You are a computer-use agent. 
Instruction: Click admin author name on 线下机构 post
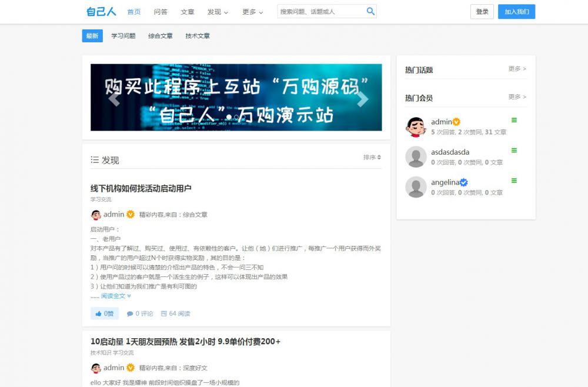coord(113,215)
